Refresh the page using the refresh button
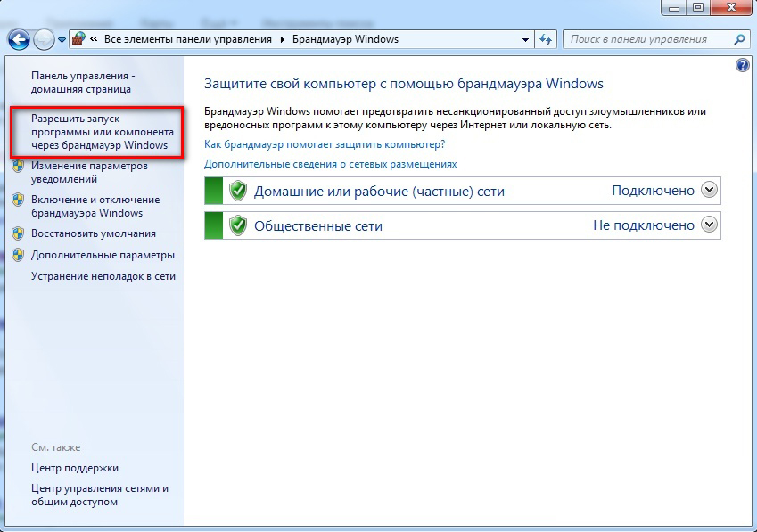This screenshot has height=532, width=757. (546, 39)
